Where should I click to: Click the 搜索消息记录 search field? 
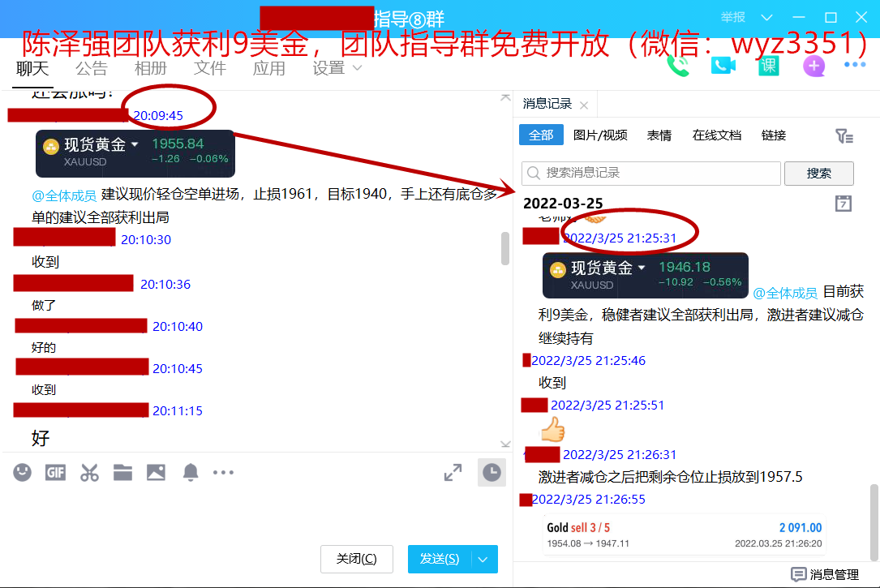(x=651, y=173)
